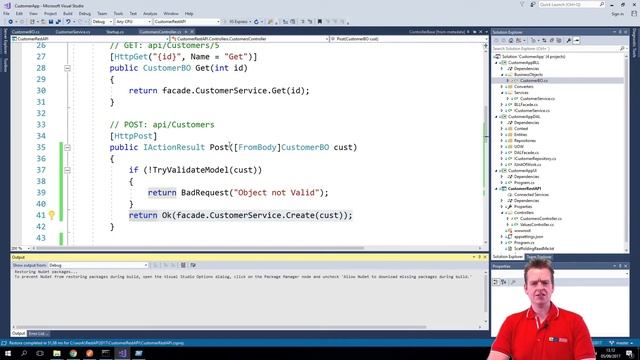Image resolution: width=640 pixels, height=360 pixels.
Task: Click Solution Explorer Home icon
Action: 511,40
